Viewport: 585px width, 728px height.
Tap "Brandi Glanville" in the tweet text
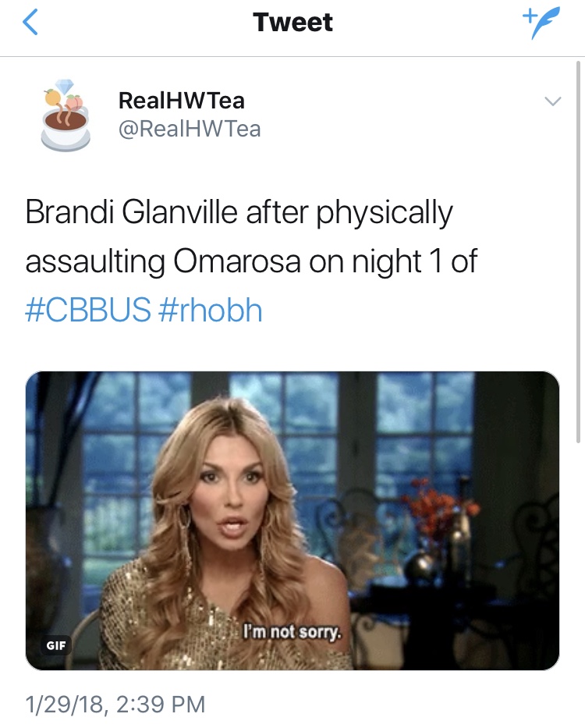point(132,211)
